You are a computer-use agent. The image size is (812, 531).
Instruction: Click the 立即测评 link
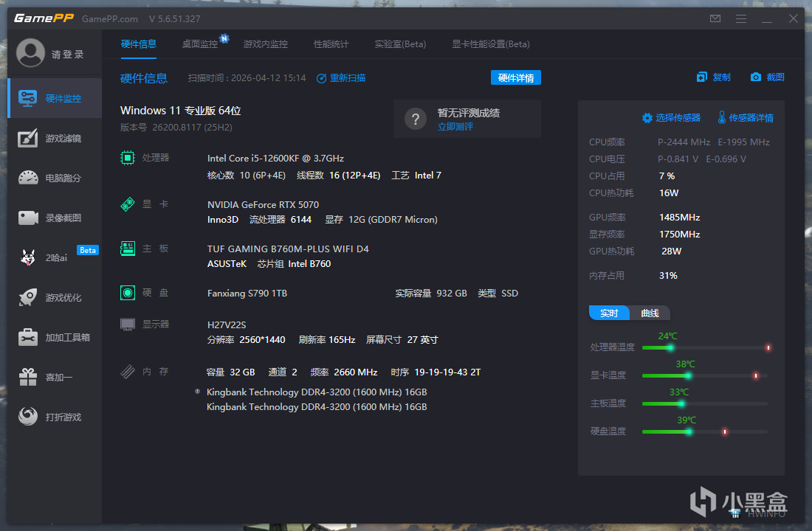(x=455, y=127)
